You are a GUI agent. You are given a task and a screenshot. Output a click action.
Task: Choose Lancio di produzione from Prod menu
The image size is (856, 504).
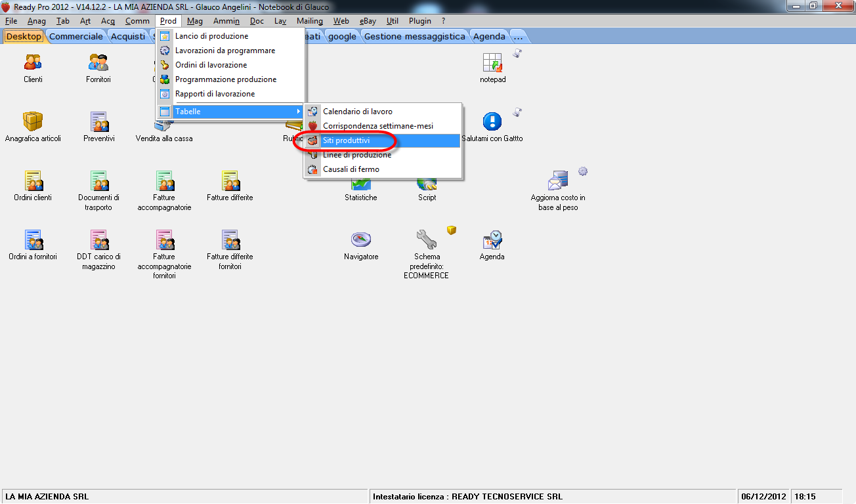[x=230, y=36]
